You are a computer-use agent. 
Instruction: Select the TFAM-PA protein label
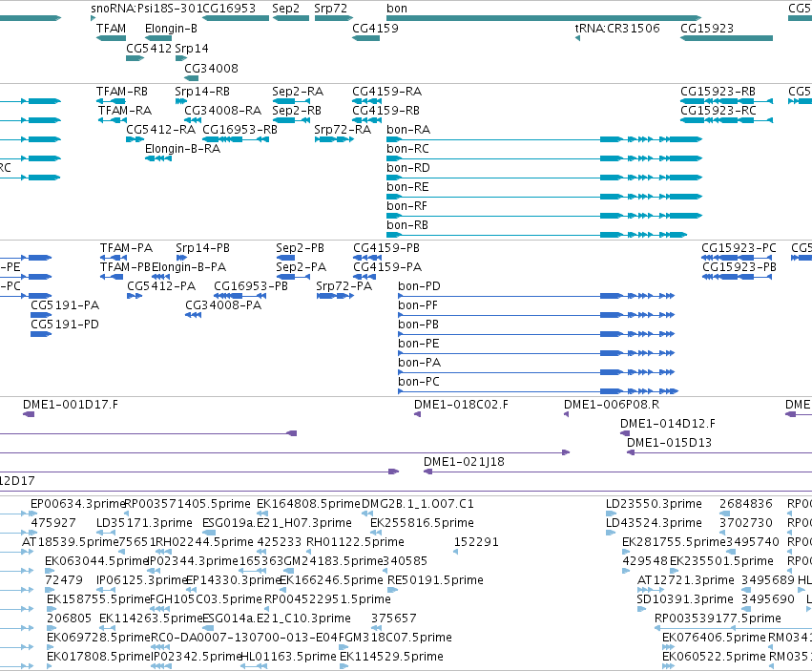126,249
